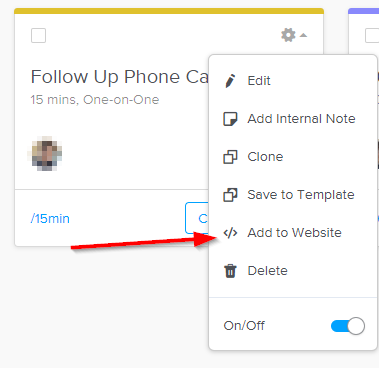Click the partially hidden blue outlined button
Screen dimensions: 379x368
197,218
